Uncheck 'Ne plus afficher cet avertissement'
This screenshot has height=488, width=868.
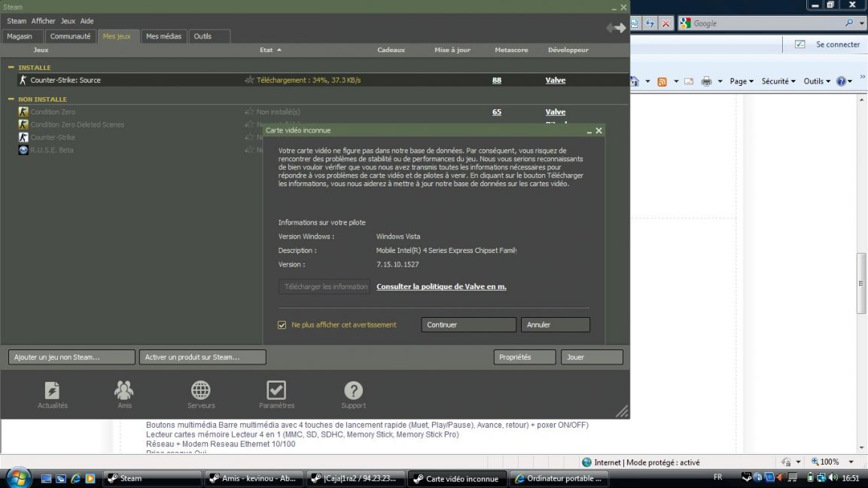click(282, 325)
